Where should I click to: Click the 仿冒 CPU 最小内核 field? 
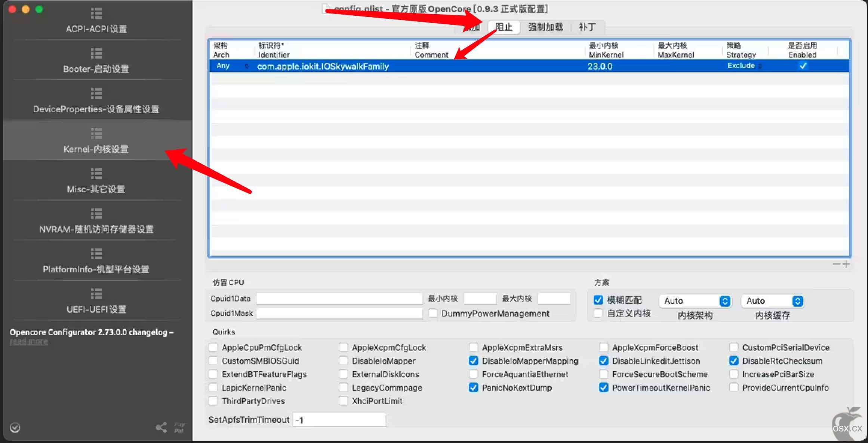pyautogui.click(x=480, y=298)
